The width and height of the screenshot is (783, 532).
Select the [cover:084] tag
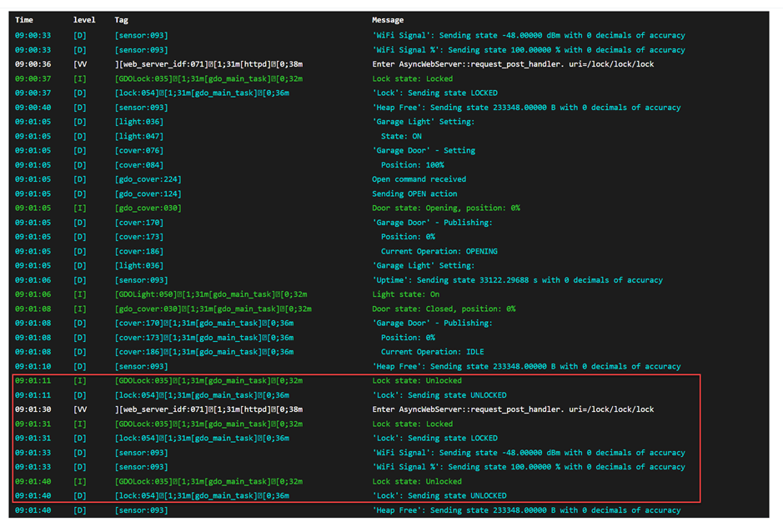[138, 165]
